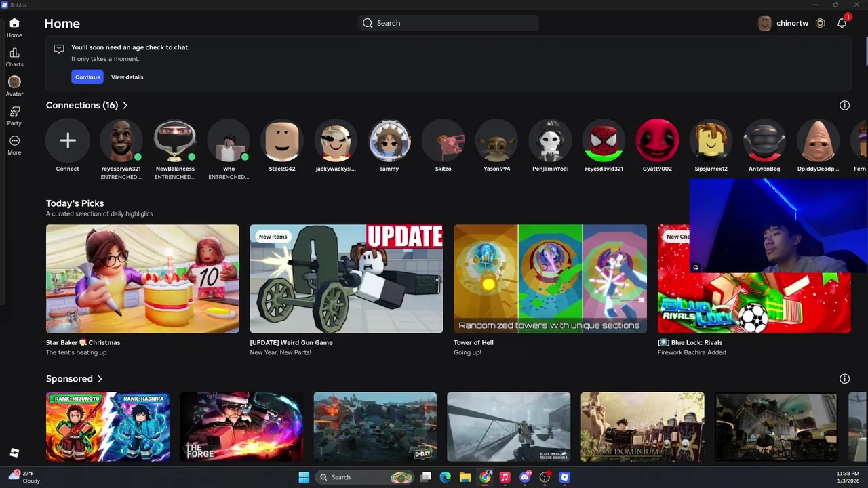Open the Tower of Hell thumbnail
This screenshot has height=488, width=868.
pos(551,279)
